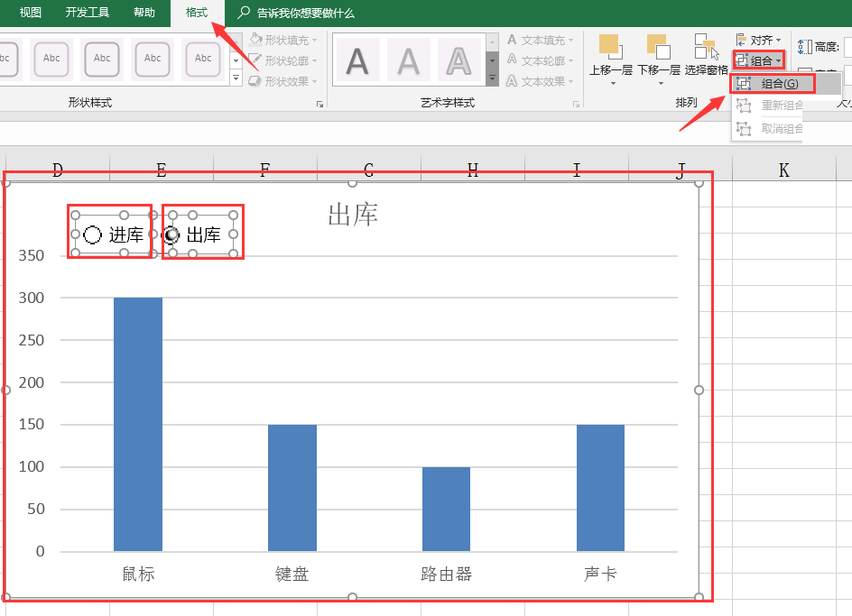Click the 形状效果 icon
The width and height of the screenshot is (852, 616).
pos(255,81)
